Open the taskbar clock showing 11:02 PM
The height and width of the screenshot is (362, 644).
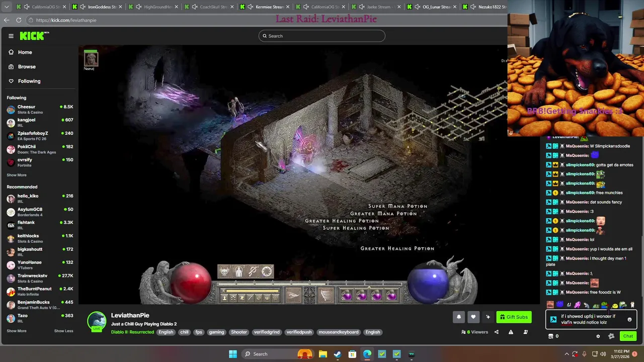pyautogui.click(x=622, y=354)
